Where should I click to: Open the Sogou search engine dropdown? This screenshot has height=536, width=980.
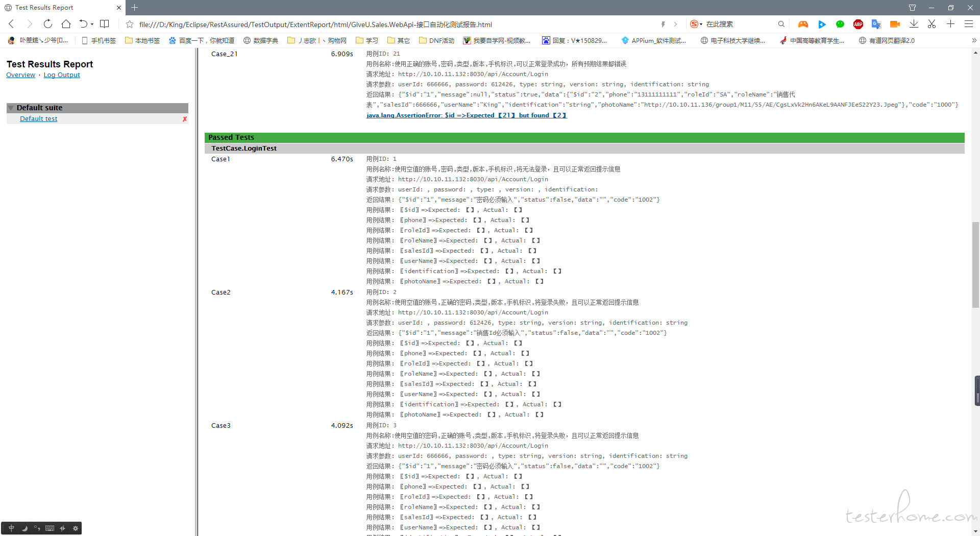tap(696, 24)
